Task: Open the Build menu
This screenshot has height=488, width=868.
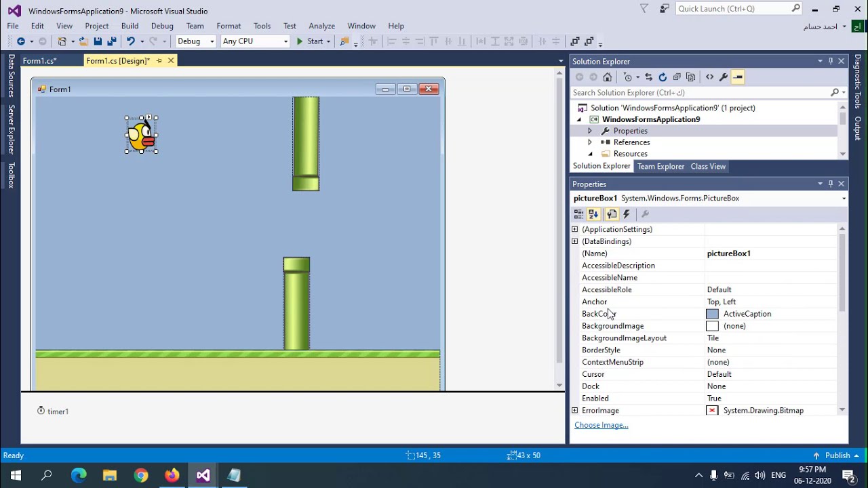Action: (x=130, y=26)
